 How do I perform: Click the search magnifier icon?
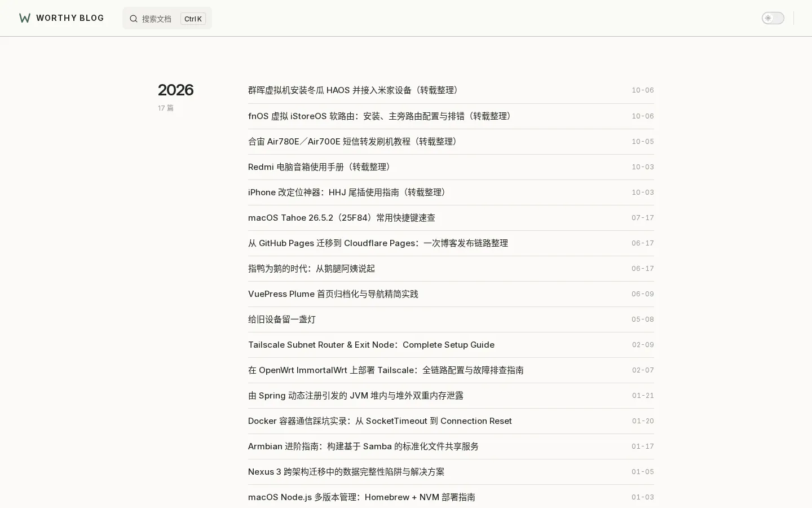click(134, 19)
